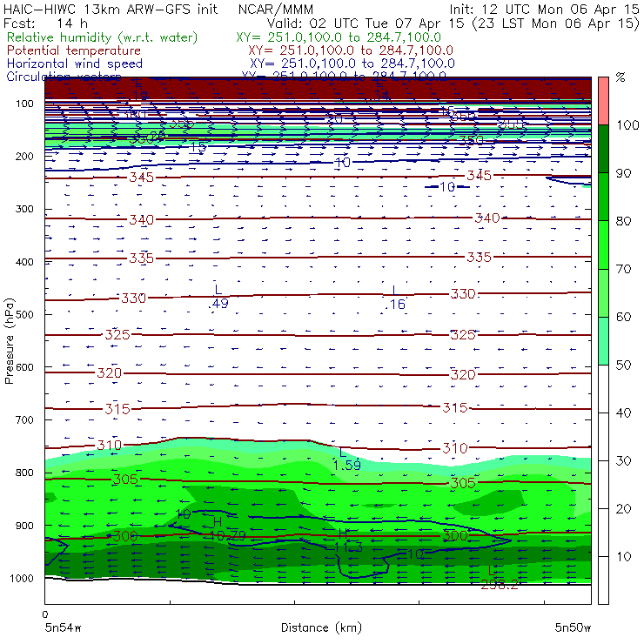
Task: Click the 'Distance (km)' axis title
Action: [x=322, y=627]
